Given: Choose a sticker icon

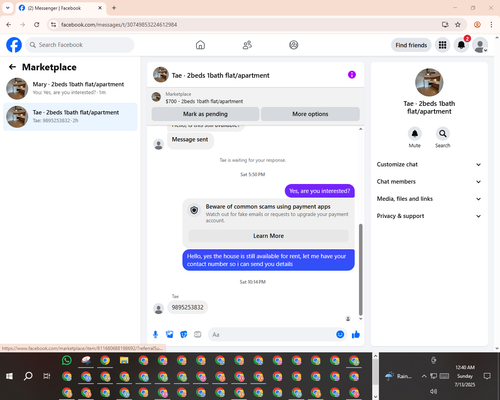Looking at the screenshot, I should pyautogui.click(x=184, y=334).
